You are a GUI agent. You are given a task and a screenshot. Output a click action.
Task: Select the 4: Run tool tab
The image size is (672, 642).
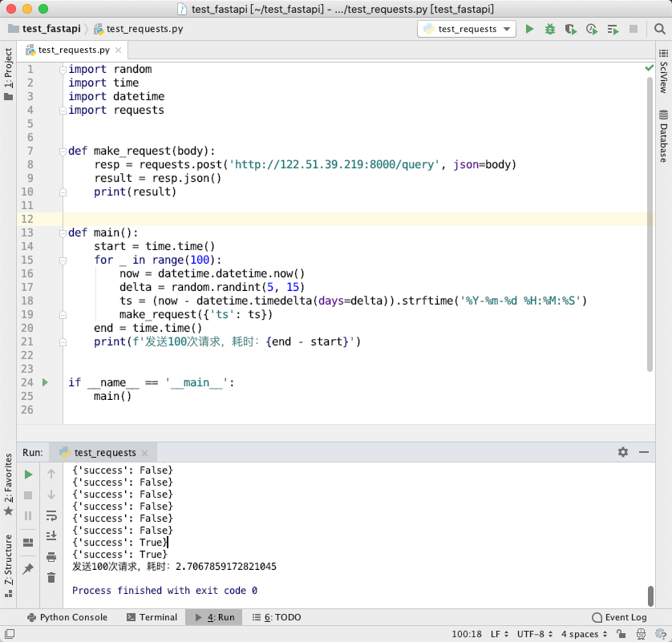(214, 617)
